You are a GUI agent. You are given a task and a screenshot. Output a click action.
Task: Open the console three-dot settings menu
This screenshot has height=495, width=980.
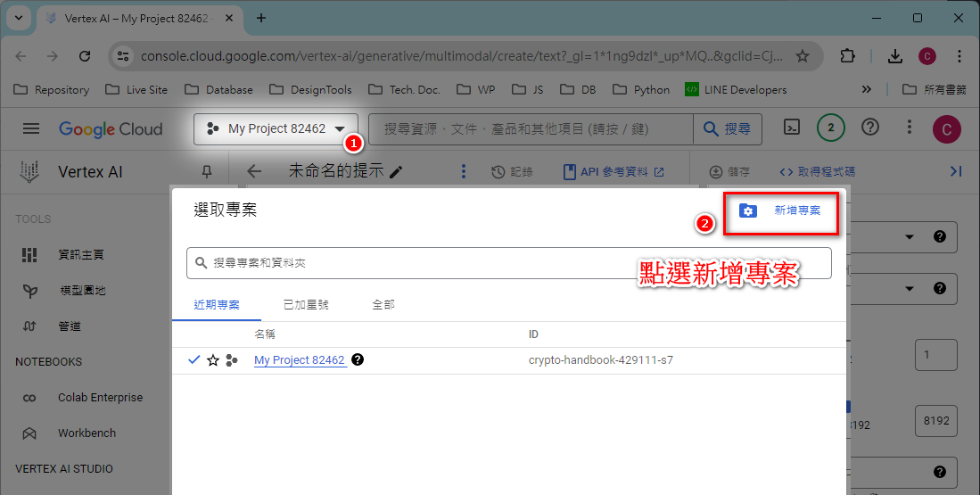click(910, 128)
